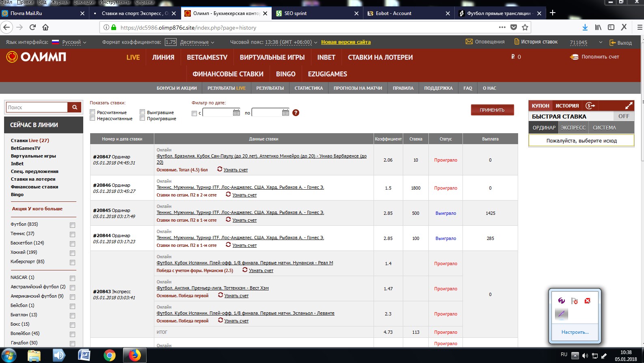Click the Новая версия сайта link
644x363 pixels.
point(346,42)
